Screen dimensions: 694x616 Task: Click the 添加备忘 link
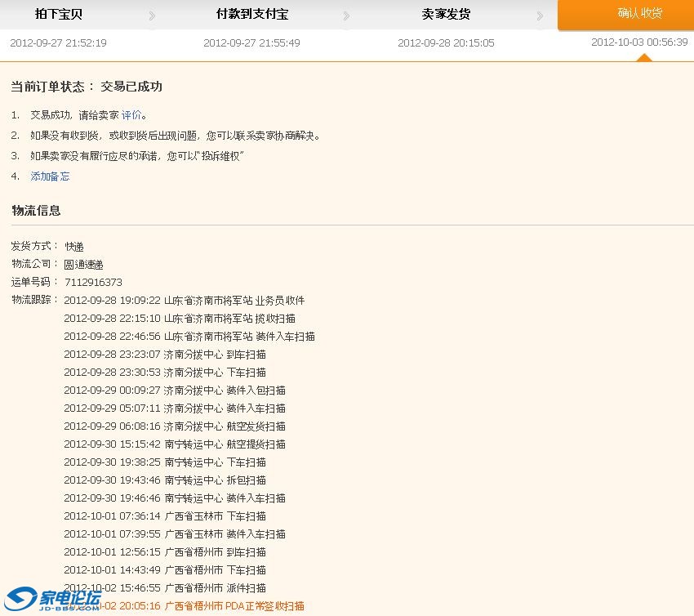coord(50,176)
